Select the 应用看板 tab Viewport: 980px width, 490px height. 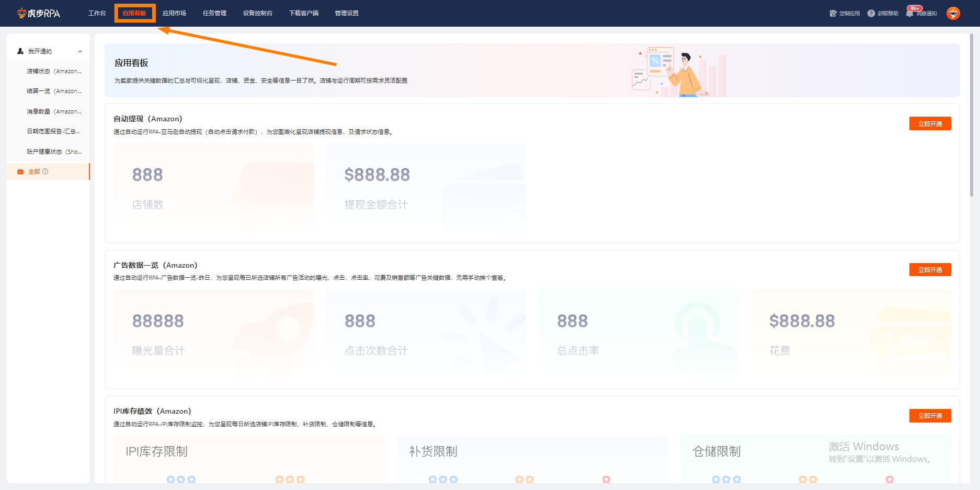[x=134, y=13]
